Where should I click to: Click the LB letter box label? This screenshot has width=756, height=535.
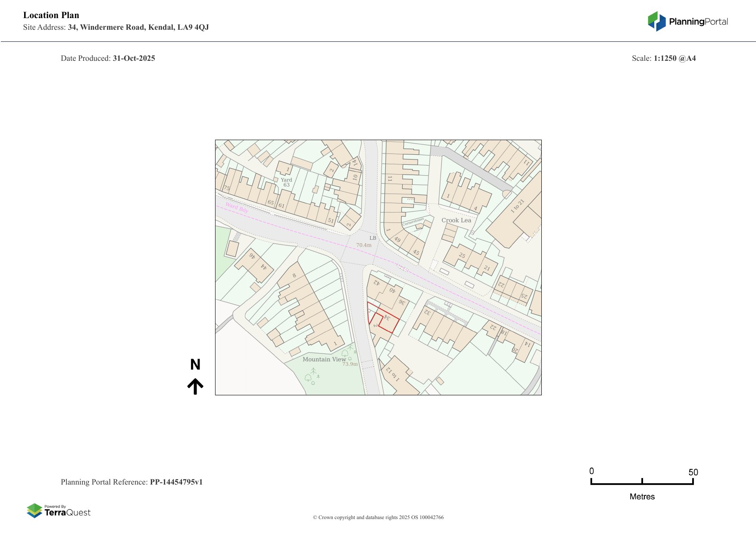click(x=373, y=238)
